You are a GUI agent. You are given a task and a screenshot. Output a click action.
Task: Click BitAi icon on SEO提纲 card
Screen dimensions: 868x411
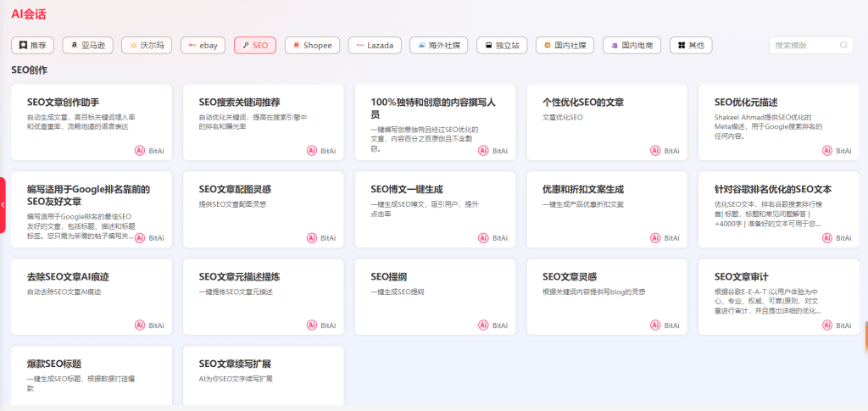pos(484,325)
